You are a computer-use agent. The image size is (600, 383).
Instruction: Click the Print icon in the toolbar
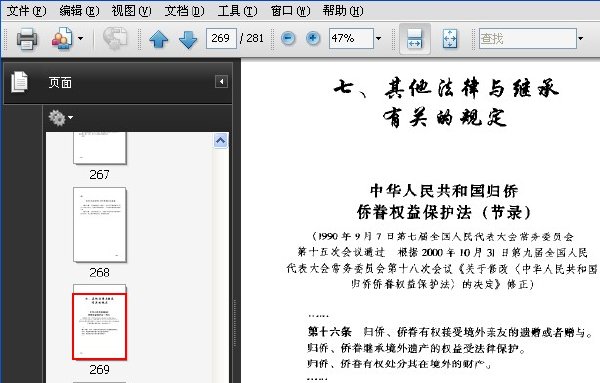(26, 39)
